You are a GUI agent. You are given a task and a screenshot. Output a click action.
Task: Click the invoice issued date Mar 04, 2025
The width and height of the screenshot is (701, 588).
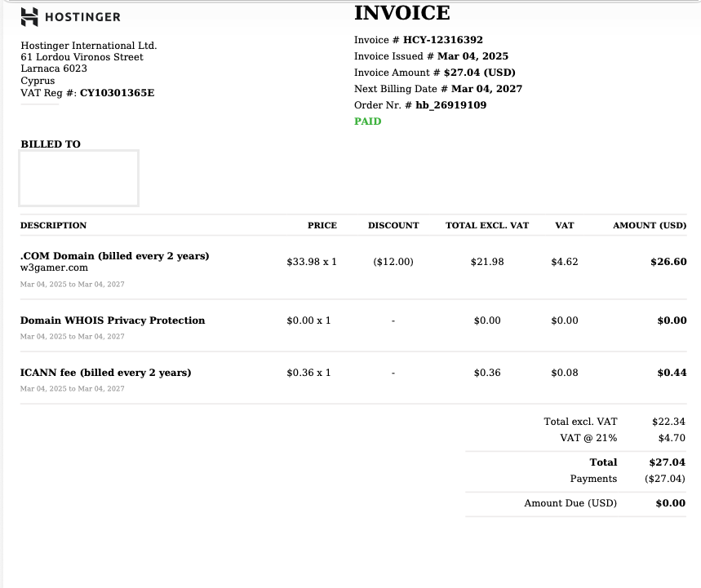[x=473, y=56]
